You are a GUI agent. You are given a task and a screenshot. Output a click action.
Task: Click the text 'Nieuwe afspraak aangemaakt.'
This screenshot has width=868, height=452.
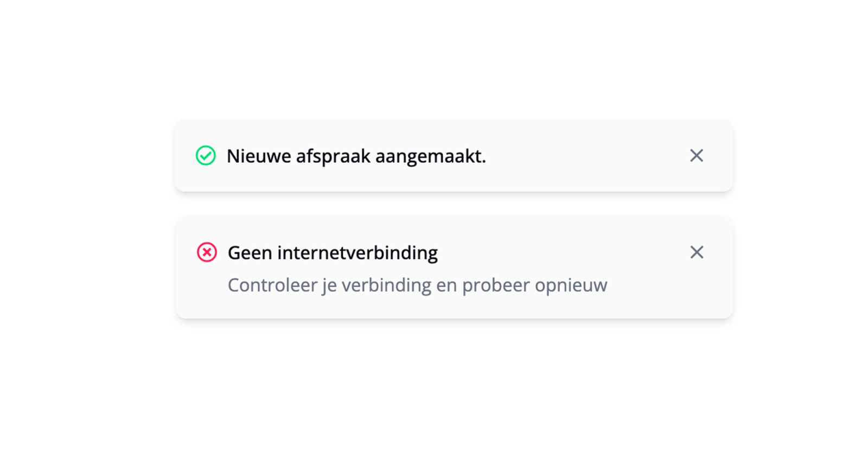tap(357, 156)
